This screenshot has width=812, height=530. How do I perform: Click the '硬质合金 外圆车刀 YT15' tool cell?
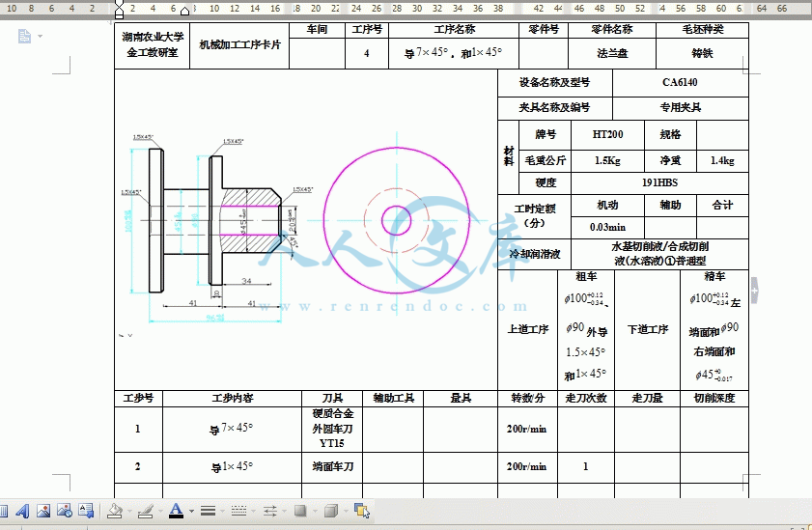click(x=332, y=429)
